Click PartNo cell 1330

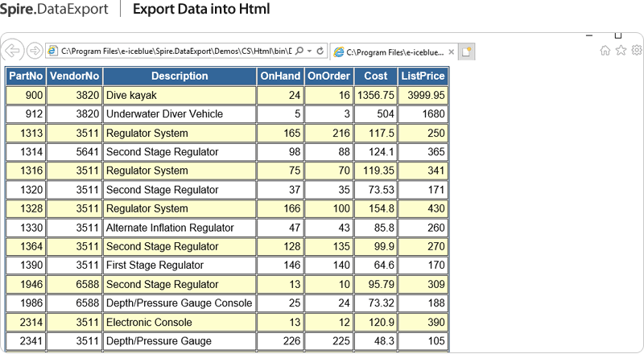[x=26, y=228]
